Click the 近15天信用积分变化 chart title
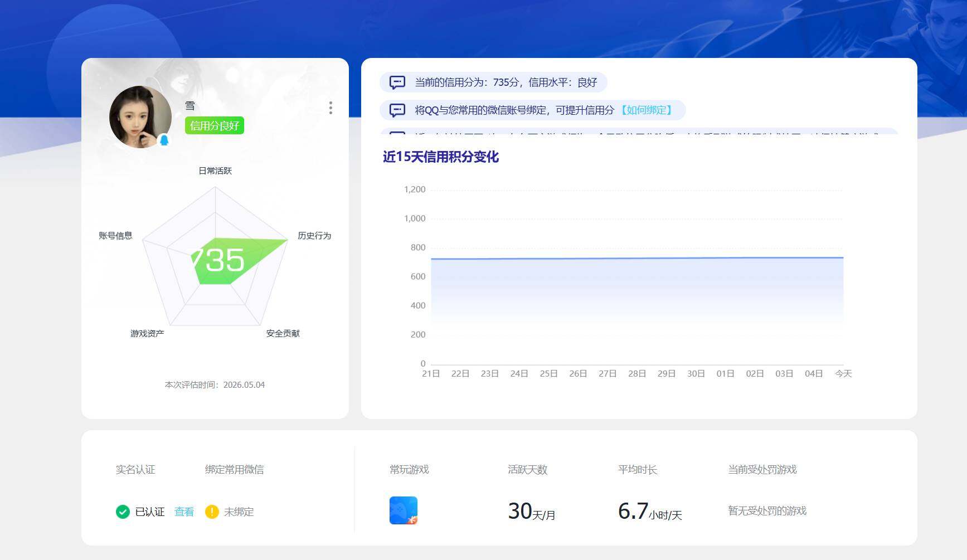 440,157
